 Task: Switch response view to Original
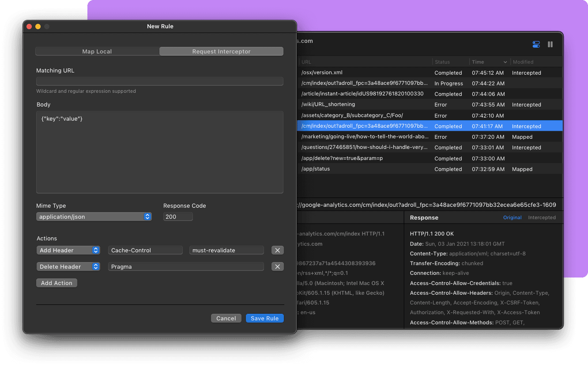[x=513, y=217]
